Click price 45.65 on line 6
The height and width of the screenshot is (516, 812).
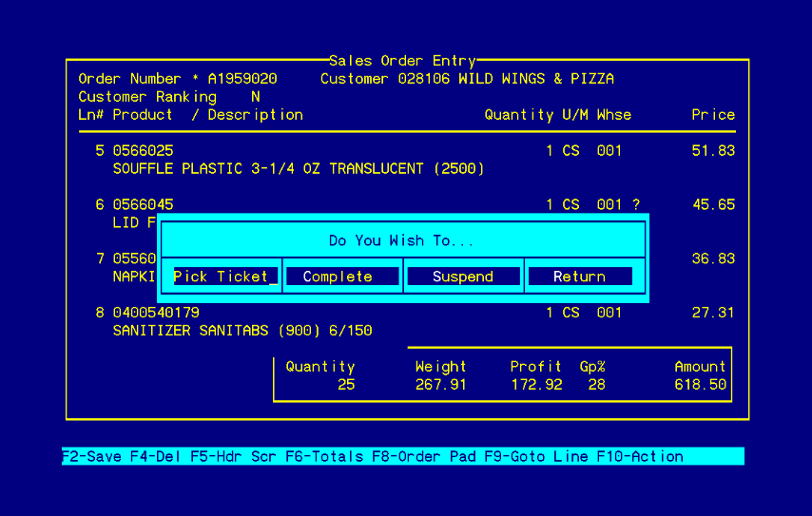(713, 204)
